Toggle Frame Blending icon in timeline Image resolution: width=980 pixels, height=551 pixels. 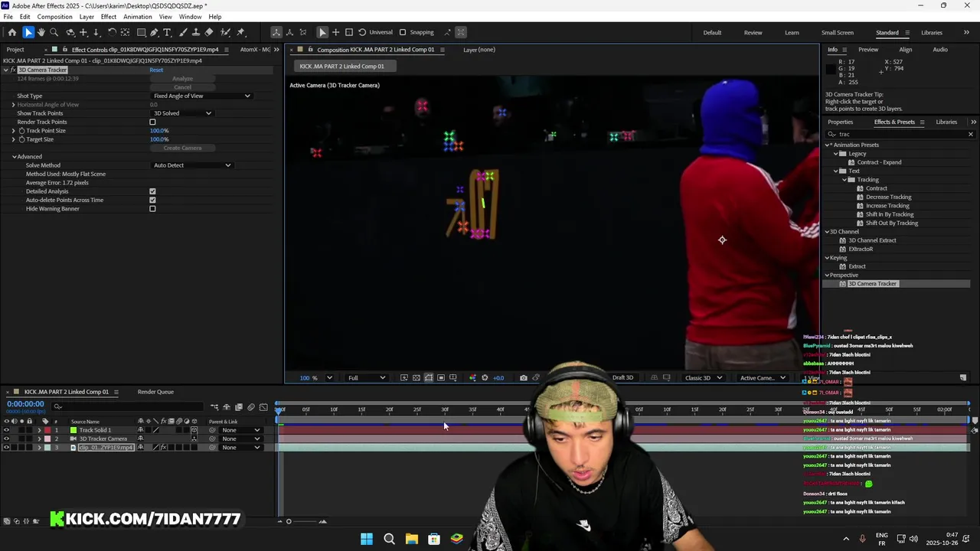point(239,407)
